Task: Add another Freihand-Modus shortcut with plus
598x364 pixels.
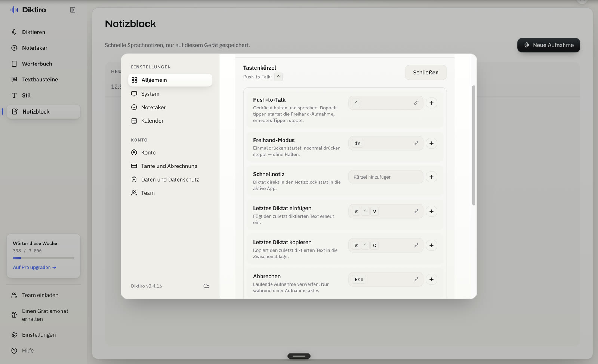Action: click(431, 143)
